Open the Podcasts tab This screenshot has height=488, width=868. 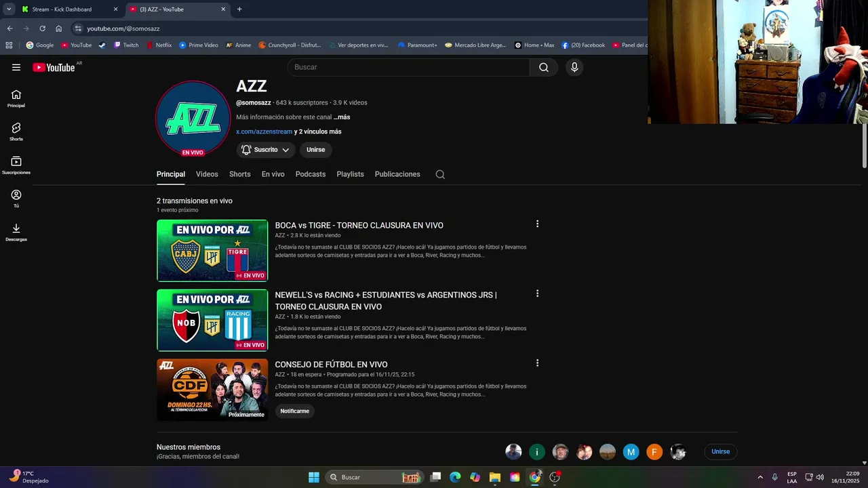[x=311, y=174]
